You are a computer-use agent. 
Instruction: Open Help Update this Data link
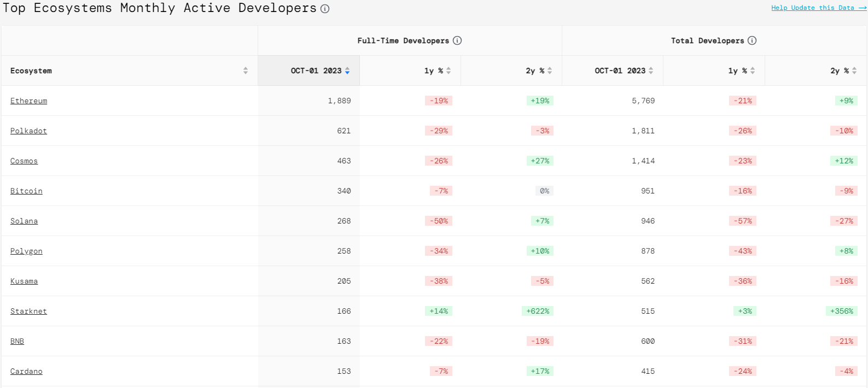click(819, 8)
